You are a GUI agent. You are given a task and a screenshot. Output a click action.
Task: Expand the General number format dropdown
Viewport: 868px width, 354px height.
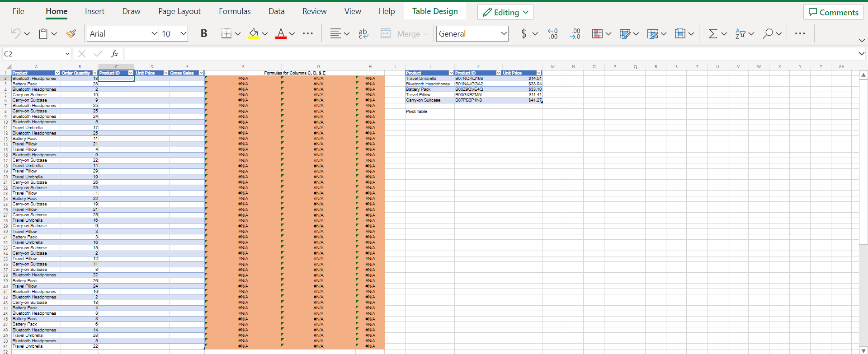click(x=504, y=33)
